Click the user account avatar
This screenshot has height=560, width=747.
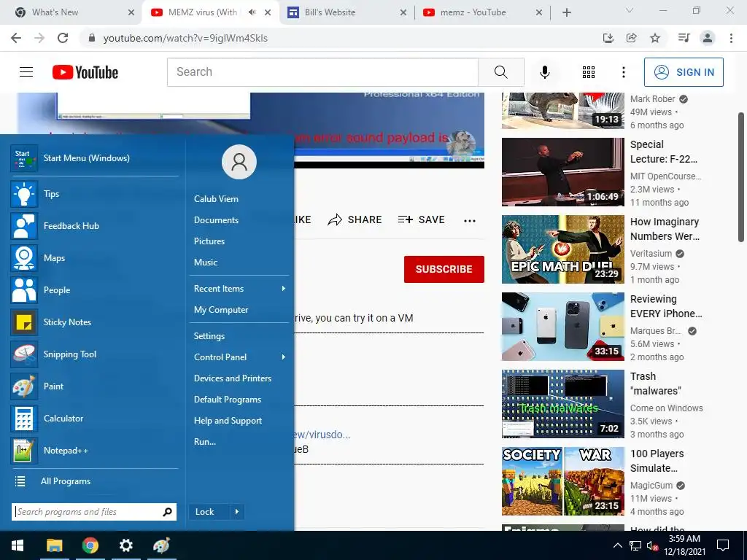tap(239, 162)
